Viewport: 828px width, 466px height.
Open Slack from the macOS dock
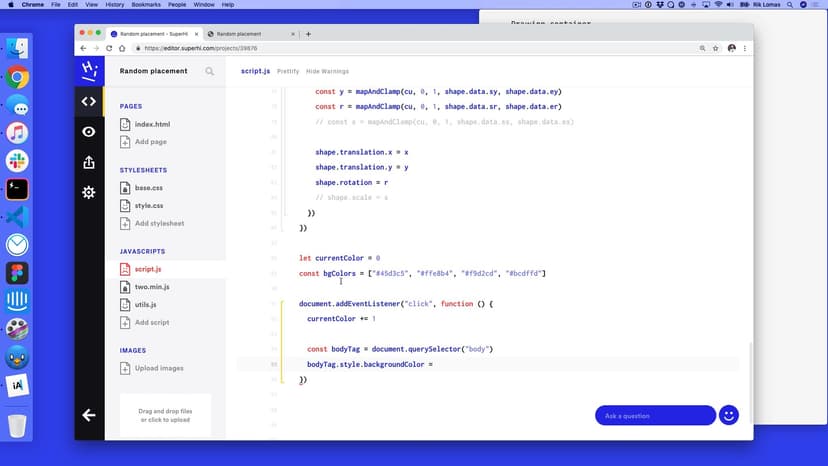[17, 161]
